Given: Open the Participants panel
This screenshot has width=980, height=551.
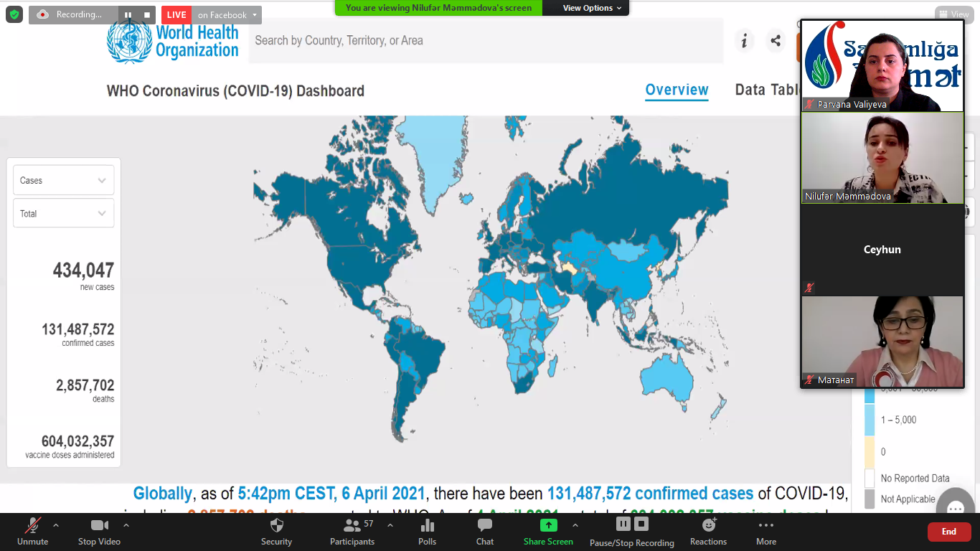Looking at the screenshot, I should (352, 532).
